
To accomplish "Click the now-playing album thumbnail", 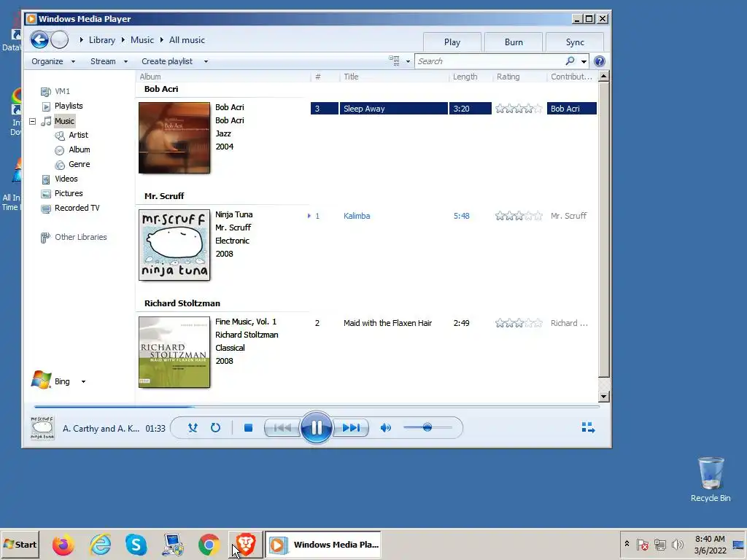I will pyautogui.click(x=42, y=427).
